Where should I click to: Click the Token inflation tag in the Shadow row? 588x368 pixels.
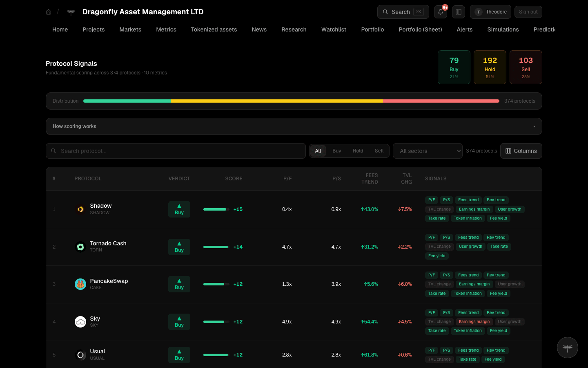tap(468, 218)
